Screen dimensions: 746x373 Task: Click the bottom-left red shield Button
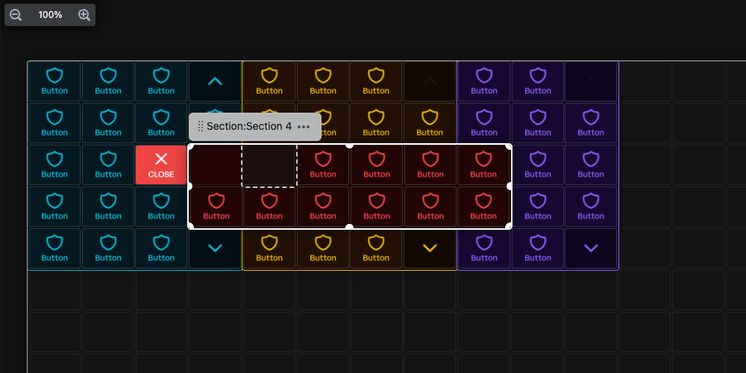pos(216,206)
